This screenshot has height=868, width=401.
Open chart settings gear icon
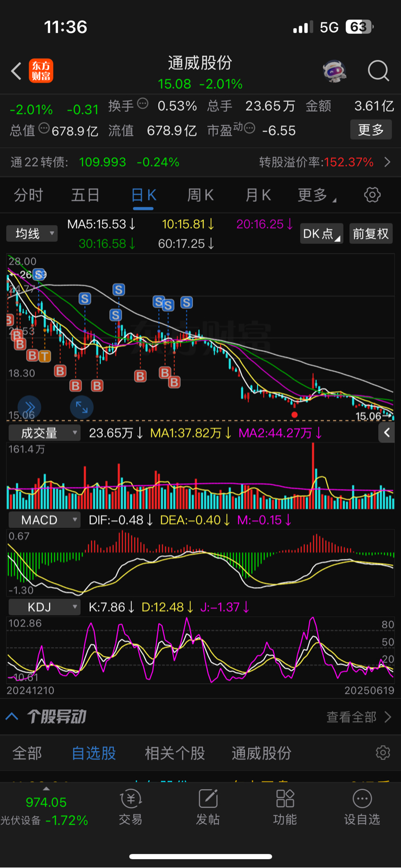pyautogui.click(x=372, y=195)
